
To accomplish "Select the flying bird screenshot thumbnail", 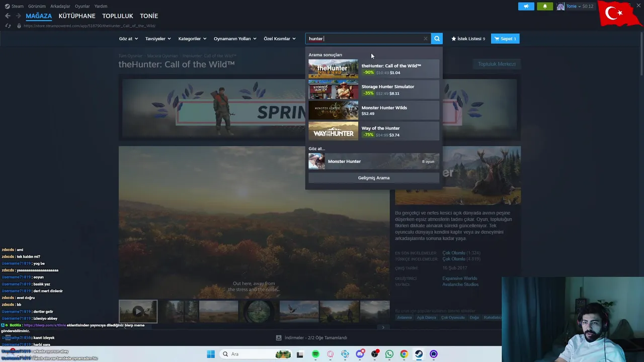I will click(299, 311).
